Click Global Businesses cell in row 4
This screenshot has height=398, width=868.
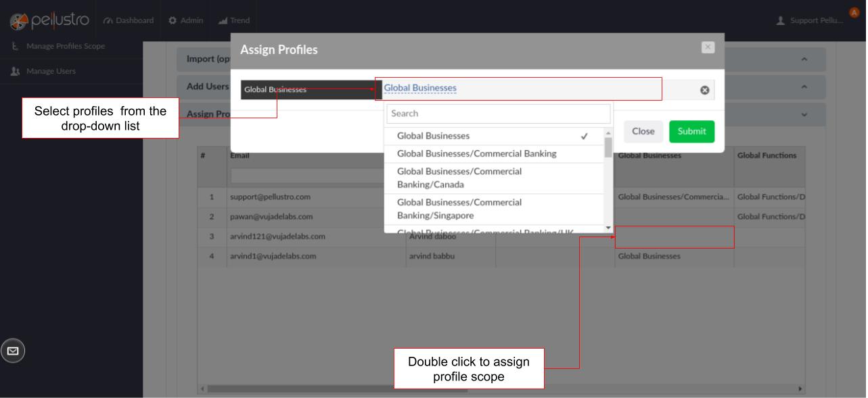pyautogui.click(x=674, y=257)
